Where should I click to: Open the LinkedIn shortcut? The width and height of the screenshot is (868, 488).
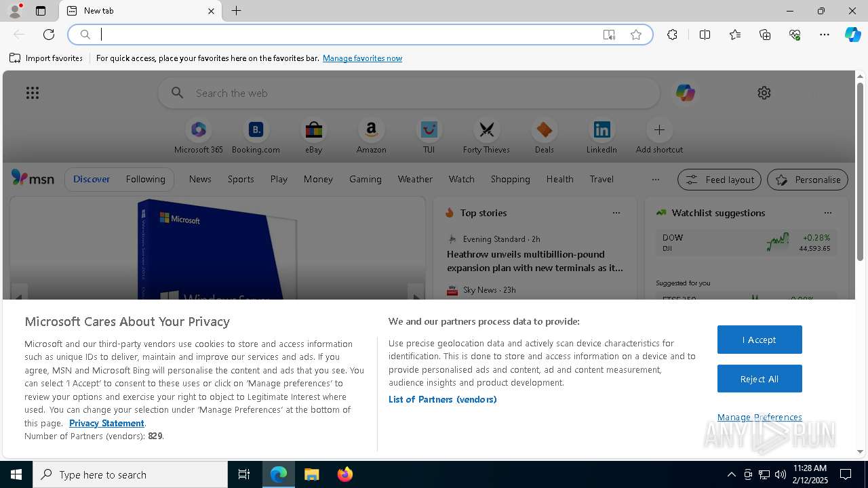coord(601,136)
